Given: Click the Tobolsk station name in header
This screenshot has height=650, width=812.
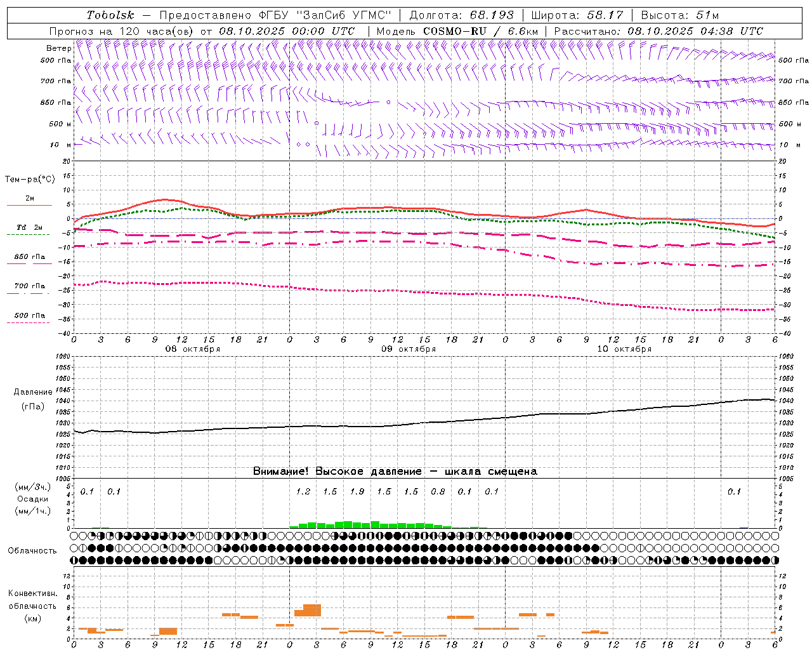Looking at the screenshot, I should click(x=110, y=15).
